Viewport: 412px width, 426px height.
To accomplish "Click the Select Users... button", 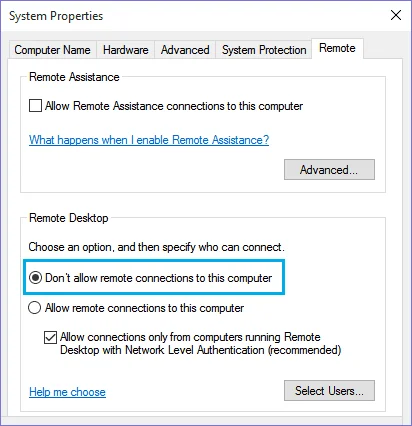I will click(x=329, y=390).
